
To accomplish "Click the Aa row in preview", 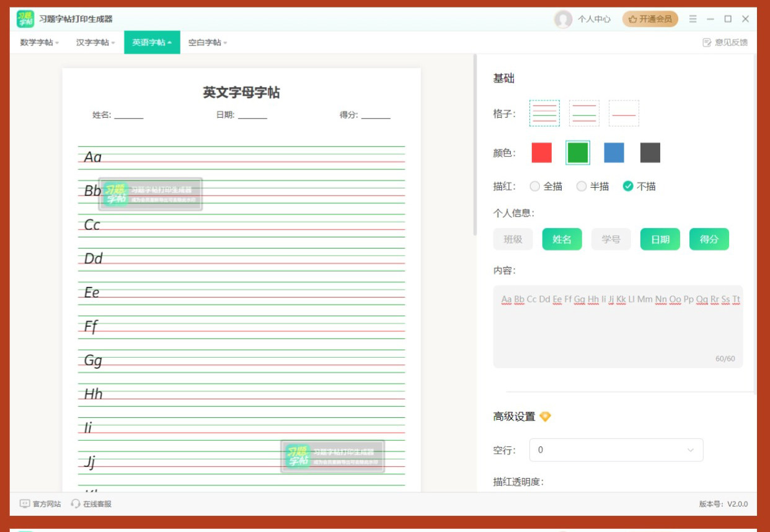I will (x=241, y=157).
